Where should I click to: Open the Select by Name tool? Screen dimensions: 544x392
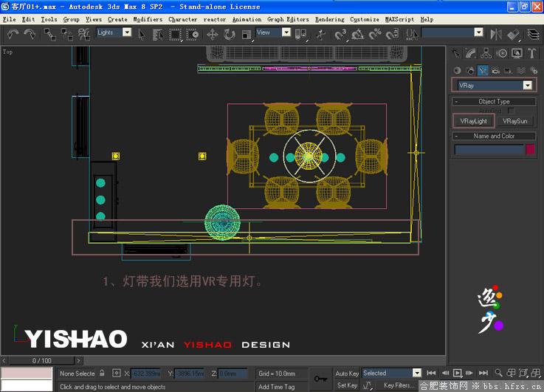click(x=158, y=35)
